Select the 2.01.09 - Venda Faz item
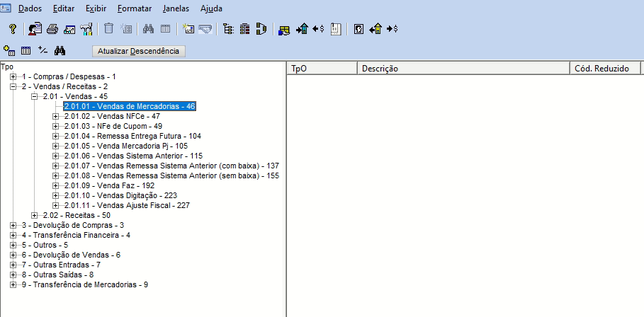 [x=108, y=185]
